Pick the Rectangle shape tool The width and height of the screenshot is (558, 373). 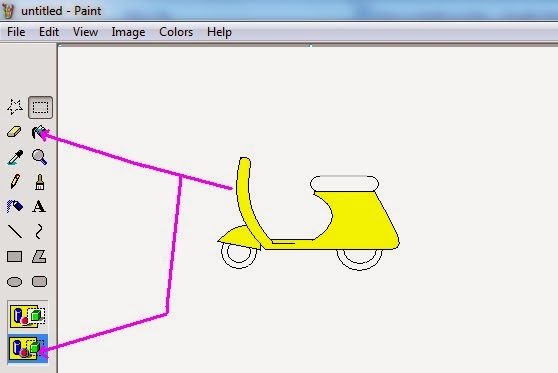point(15,256)
